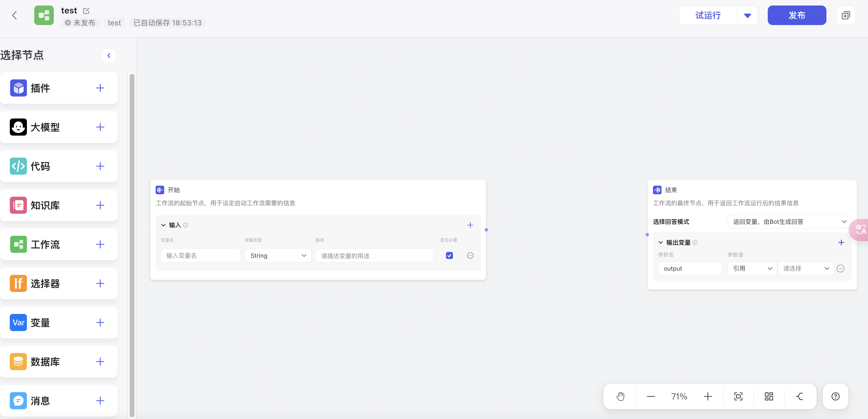Select the 开始 node title

174,190
